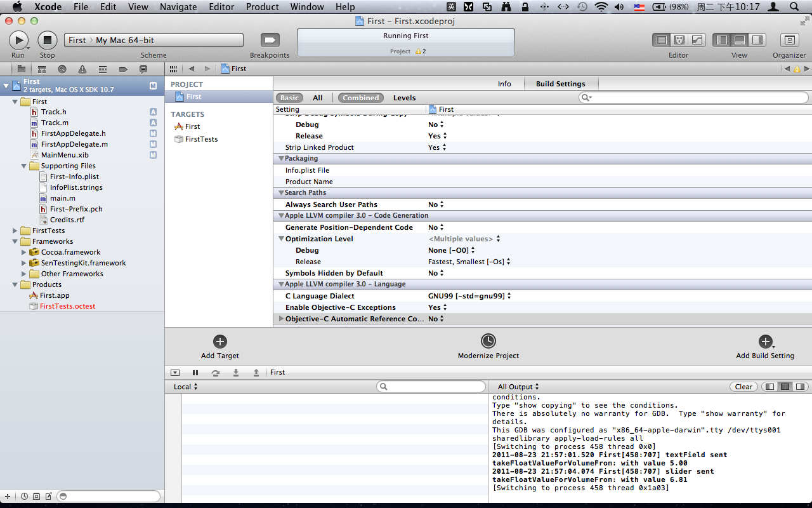The height and width of the screenshot is (508, 812).
Task: Select the FirstTests target
Action: (x=201, y=139)
